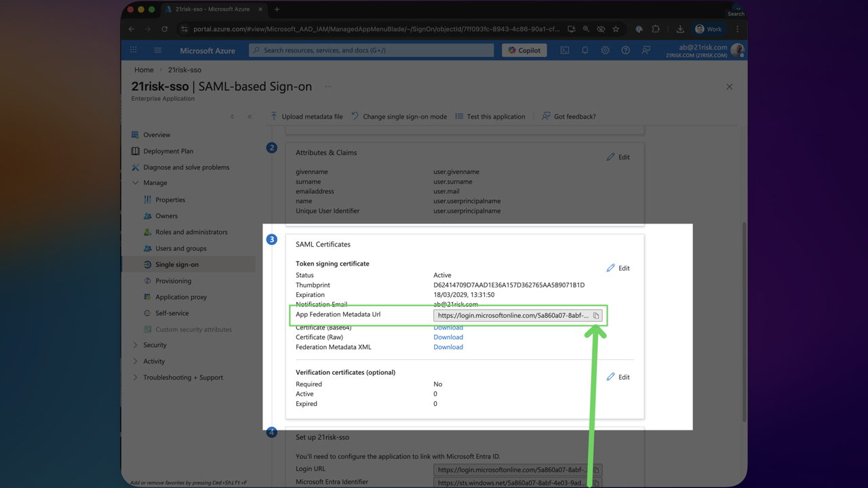Open the Azure settings gear
Image resolution: width=868 pixels, height=488 pixels.
pos(605,49)
